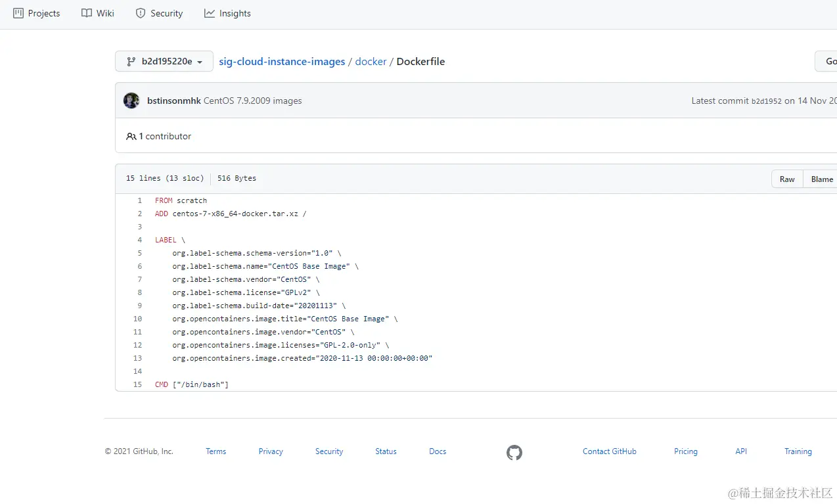
Task: Click bstinsonmhk's avatar image
Action: tap(131, 101)
